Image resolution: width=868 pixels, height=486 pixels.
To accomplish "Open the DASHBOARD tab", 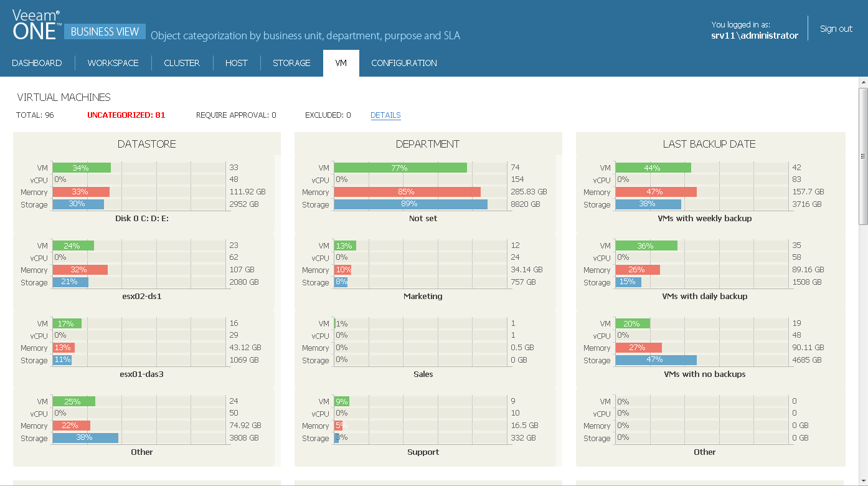I will 37,63.
